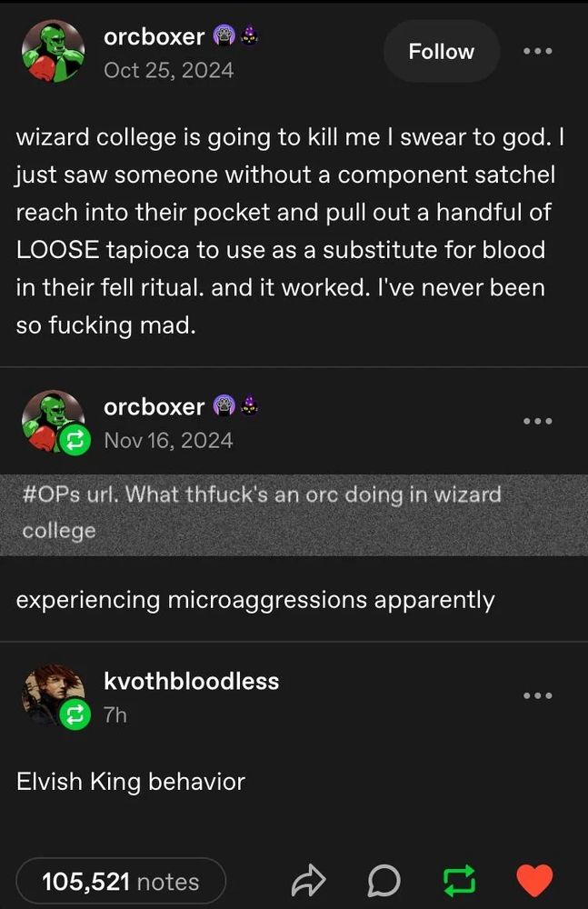
Task: Open replies via the speech bubble icon
Action: click(x=384, y=879)
